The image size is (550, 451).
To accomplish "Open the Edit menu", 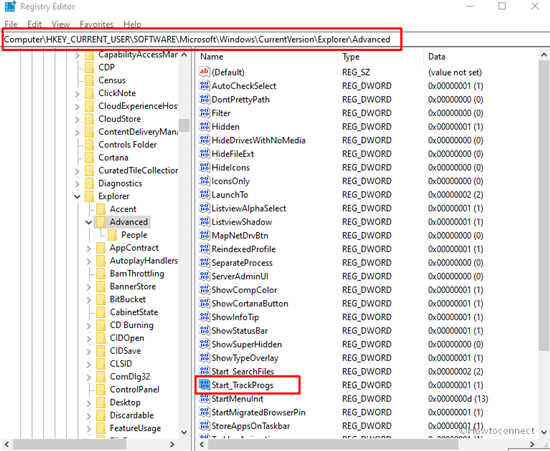I will (34, 24).
